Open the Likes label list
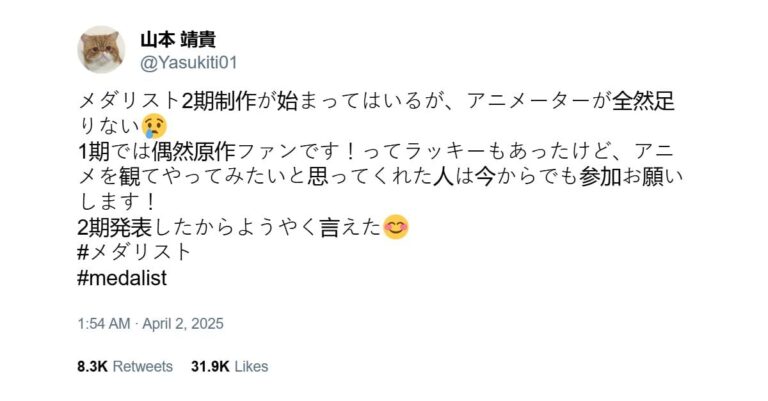 251,366
